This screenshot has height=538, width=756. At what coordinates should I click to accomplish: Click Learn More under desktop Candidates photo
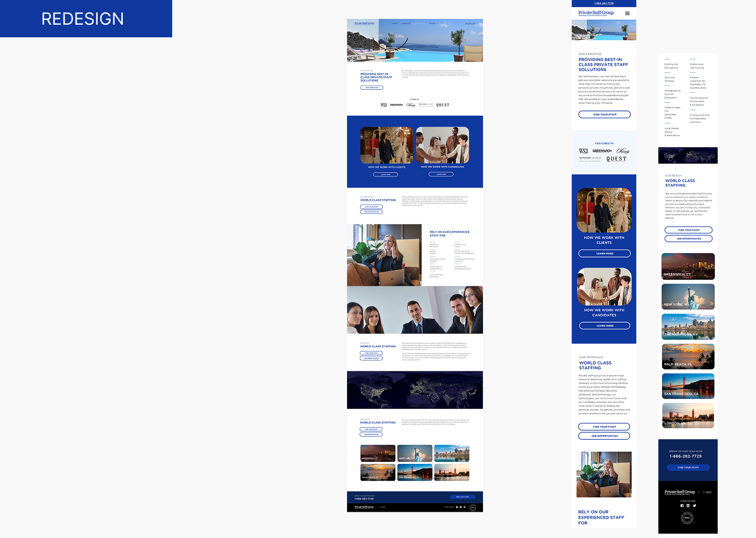pos(441,174)
